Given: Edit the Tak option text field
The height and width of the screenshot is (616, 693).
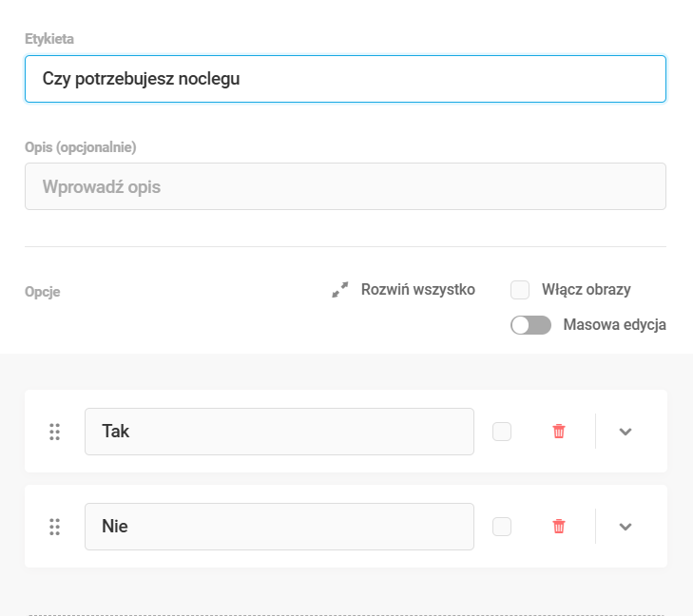Looking at the screenshot, I should pos(279,432).
